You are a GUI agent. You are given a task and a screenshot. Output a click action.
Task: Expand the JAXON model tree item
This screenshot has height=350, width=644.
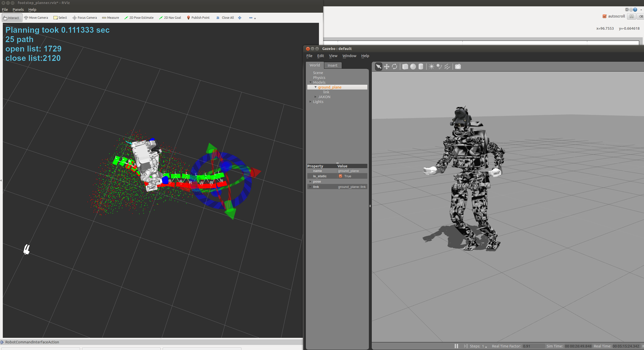tap(315, 97)
